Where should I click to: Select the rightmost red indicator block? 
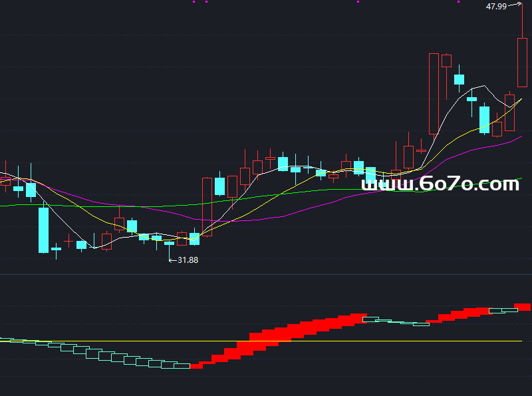[x=523, y=306]
